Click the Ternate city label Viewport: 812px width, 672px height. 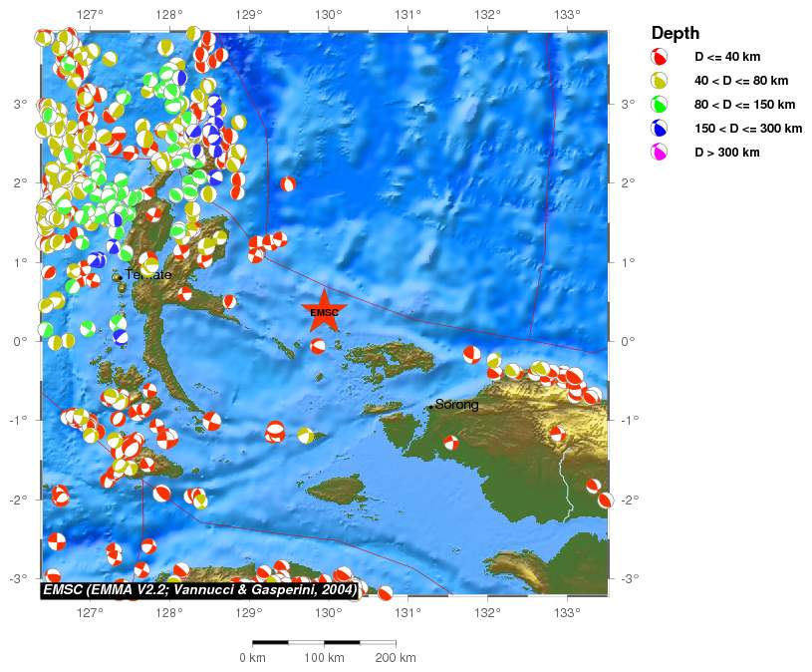pyautogui.click(x=148, y=275)
